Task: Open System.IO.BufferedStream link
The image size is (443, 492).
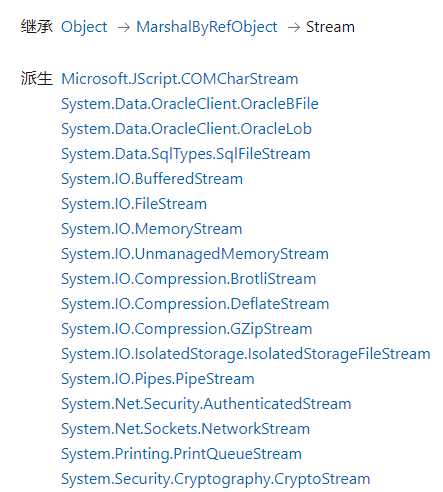Action: (x=152, y=179)
